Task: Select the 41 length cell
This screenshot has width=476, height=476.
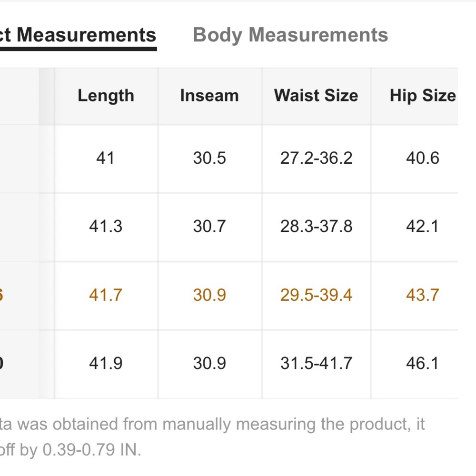Action: coord(105,158)
